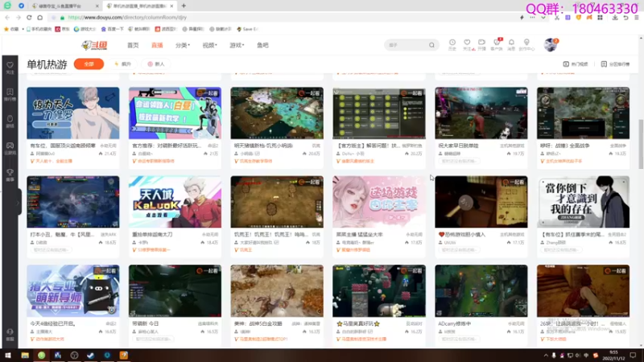Open stream title 重拾单排国南太刀

(152, 235)
